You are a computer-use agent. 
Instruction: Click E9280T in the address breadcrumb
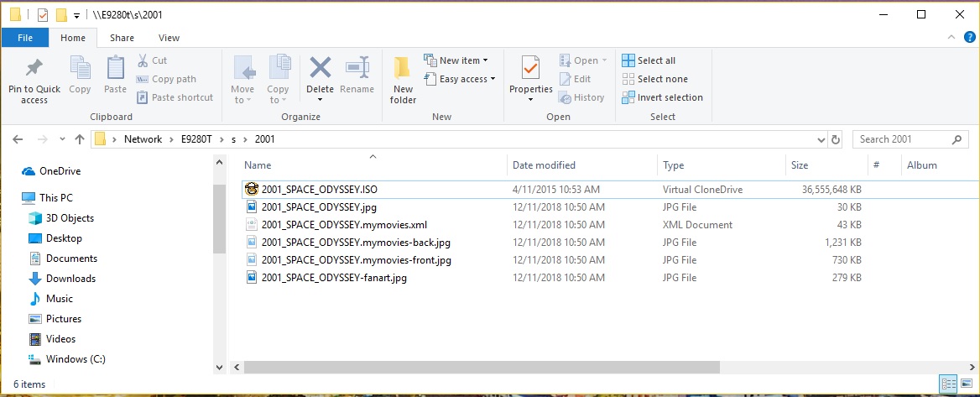pos(197,139)
